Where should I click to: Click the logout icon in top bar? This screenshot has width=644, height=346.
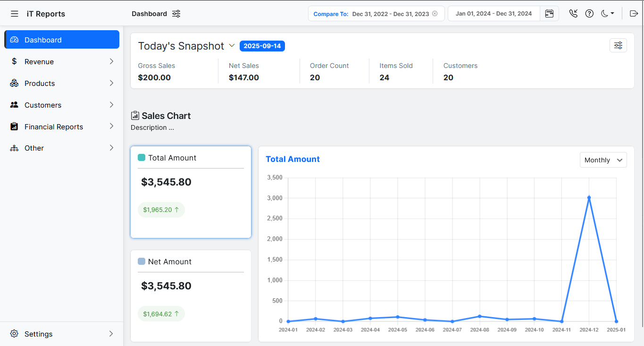[634, 14]
